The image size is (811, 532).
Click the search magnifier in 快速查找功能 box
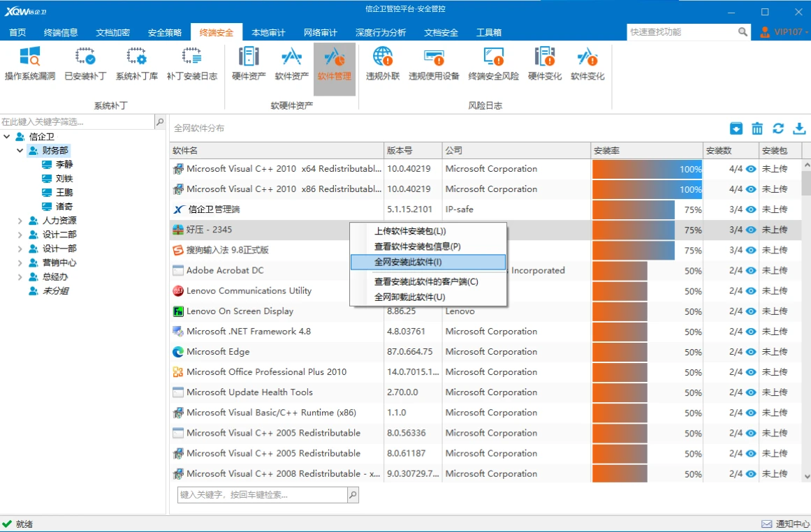(743, 32)
